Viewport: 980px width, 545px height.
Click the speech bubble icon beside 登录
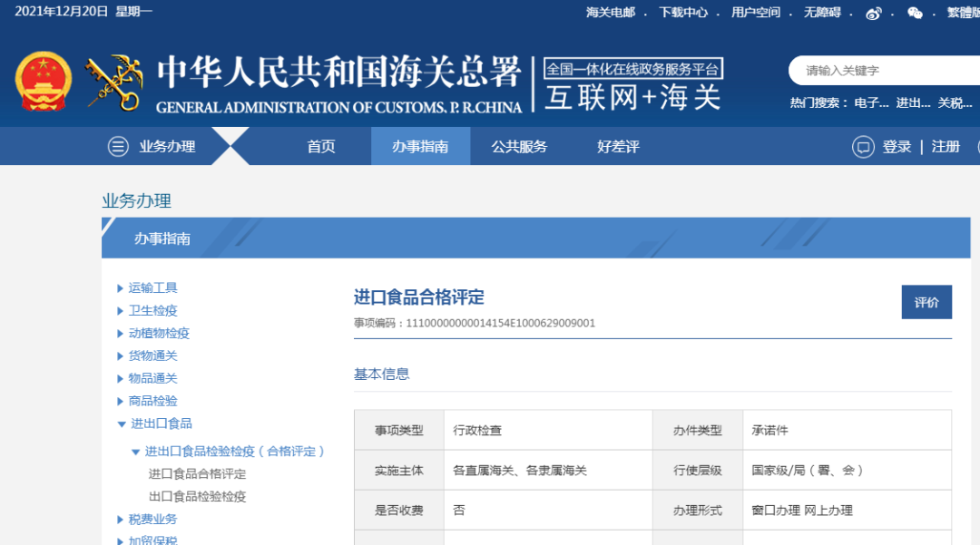tap(863, 147)
